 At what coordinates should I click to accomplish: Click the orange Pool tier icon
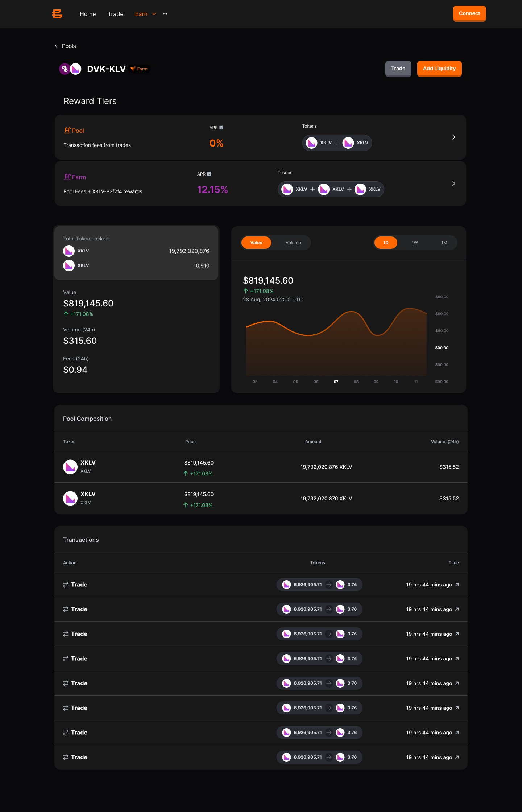point(67,130)
